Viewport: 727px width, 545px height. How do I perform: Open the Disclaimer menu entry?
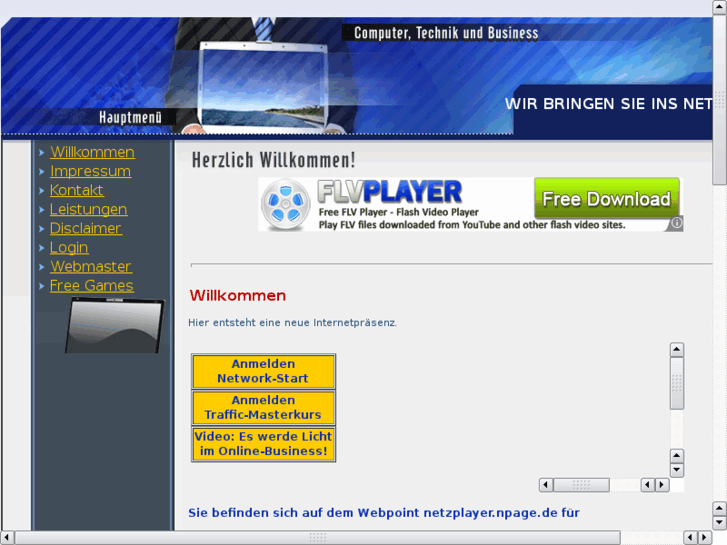coord(86,228)
